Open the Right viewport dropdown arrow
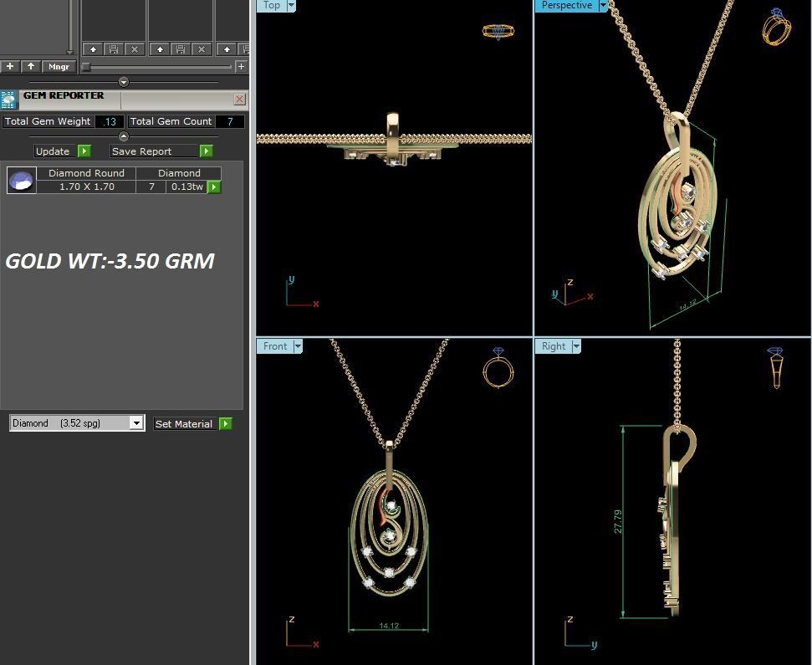This screenshot has height=665, width=812. point(576,346)
